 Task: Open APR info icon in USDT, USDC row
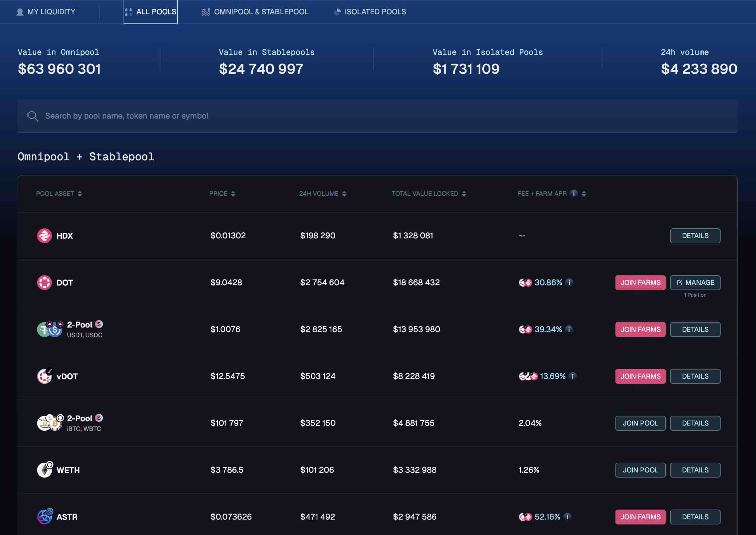(x=569, y=329)
